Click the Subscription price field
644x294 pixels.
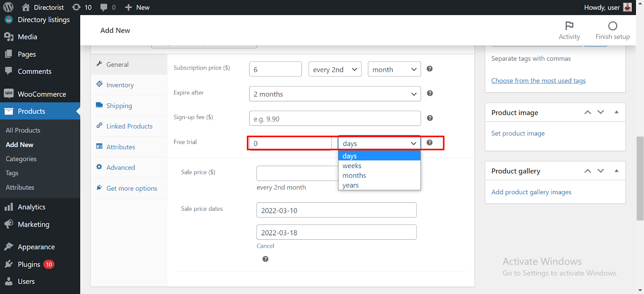tap(275, 69)
